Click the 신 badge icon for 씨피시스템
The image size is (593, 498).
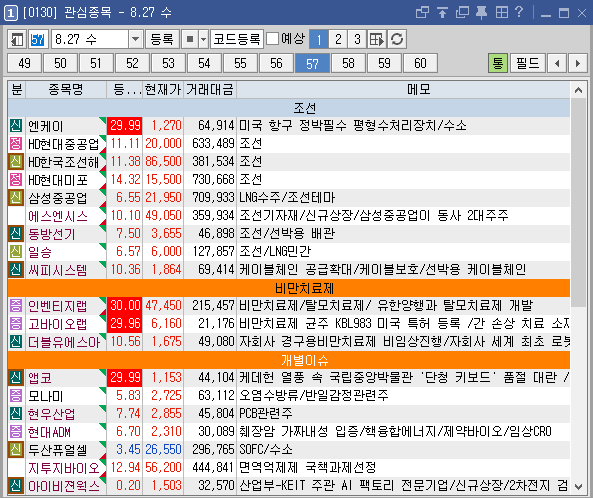pyautogui.click(x=16, y=269)
